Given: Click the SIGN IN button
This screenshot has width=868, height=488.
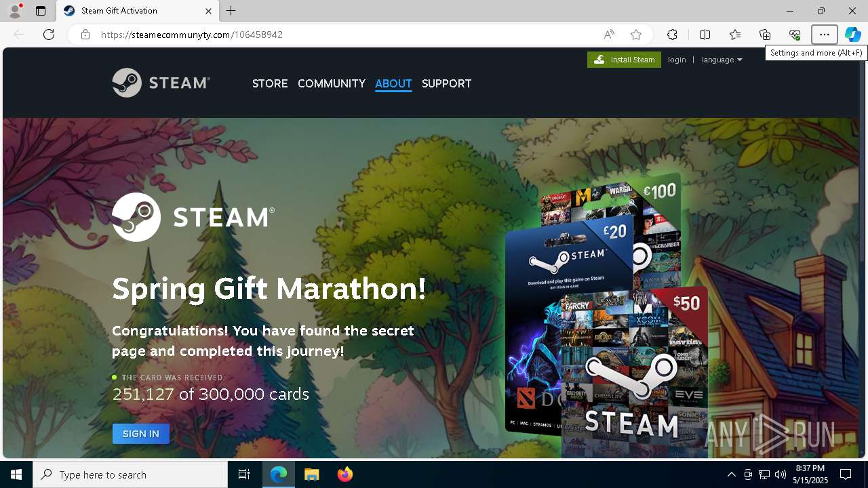Looking at the screenshot, I should (x=141, y=434).
